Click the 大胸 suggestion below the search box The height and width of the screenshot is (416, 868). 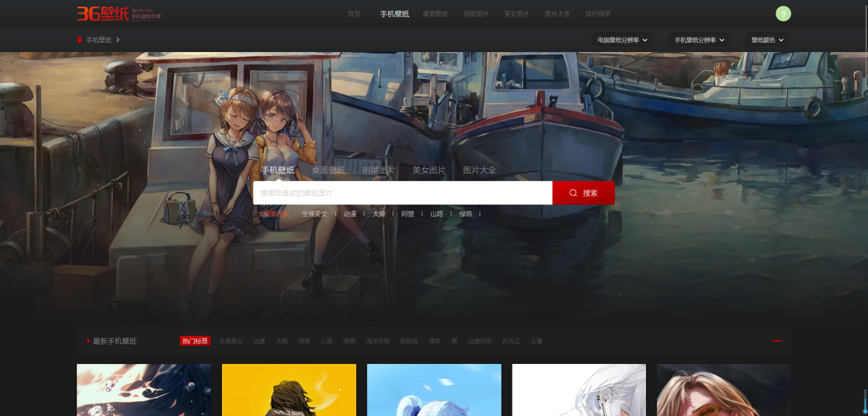pos(379,214)
